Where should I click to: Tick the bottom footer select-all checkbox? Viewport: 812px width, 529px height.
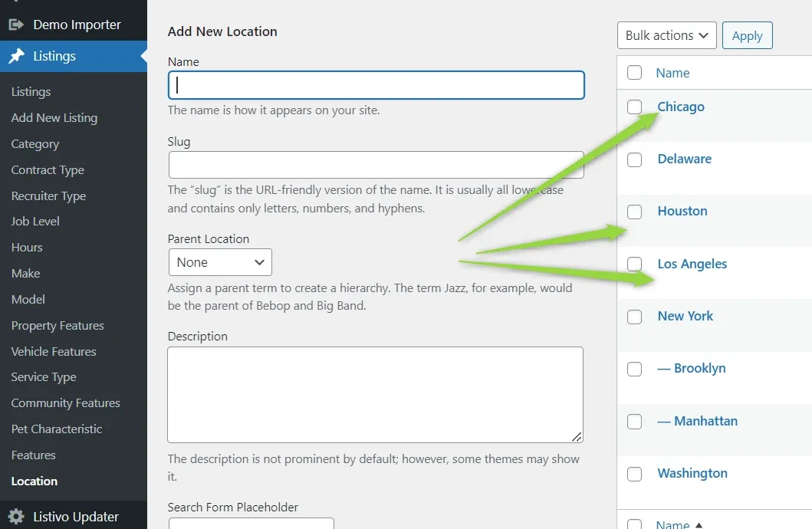click(634, 524)
